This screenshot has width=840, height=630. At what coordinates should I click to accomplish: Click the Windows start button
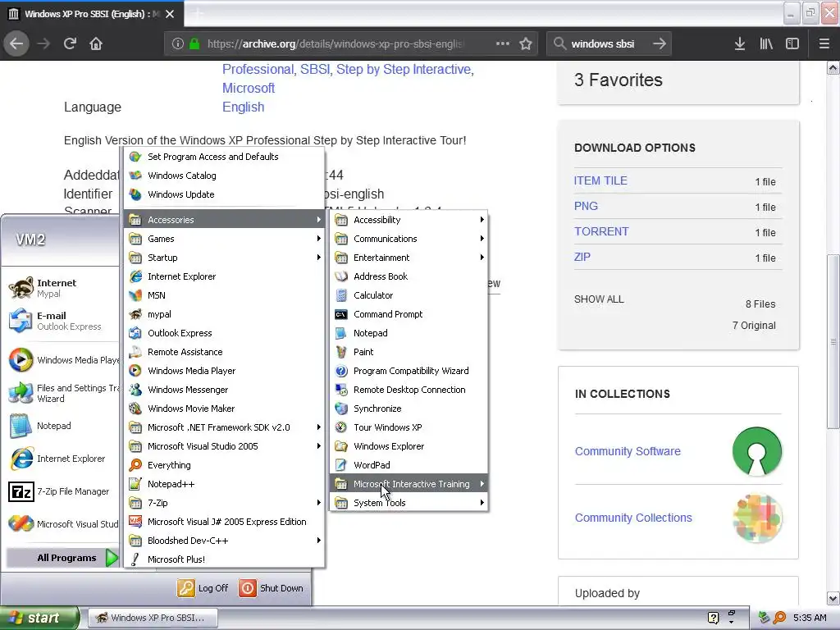pos(39,618)
